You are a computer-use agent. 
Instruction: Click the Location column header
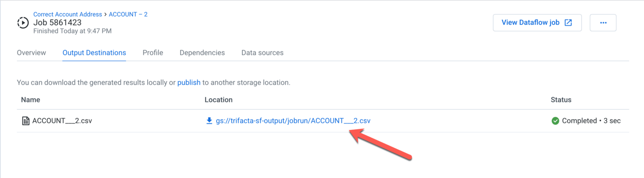click(x=218, y=100)
